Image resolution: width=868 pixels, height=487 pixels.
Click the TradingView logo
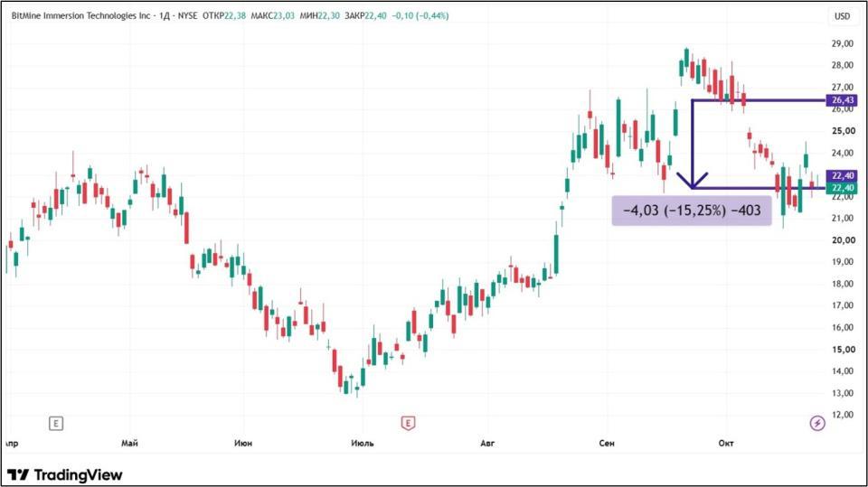[x=65, y=475]
